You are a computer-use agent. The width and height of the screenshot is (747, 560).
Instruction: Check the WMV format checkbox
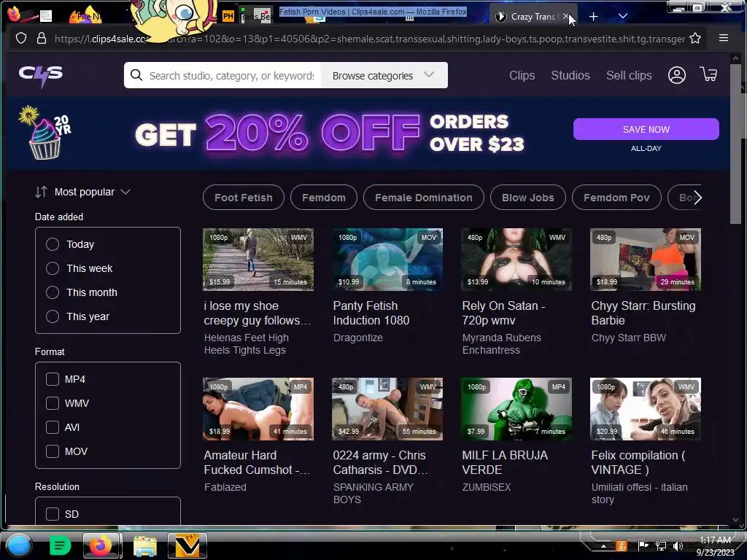(53, 403)
